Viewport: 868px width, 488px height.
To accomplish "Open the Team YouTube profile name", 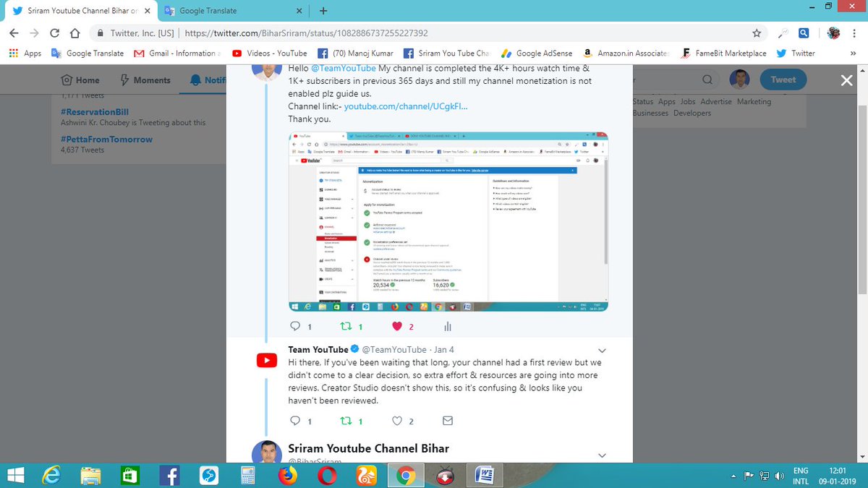I will pyautogui.click(x=318, y=350).
